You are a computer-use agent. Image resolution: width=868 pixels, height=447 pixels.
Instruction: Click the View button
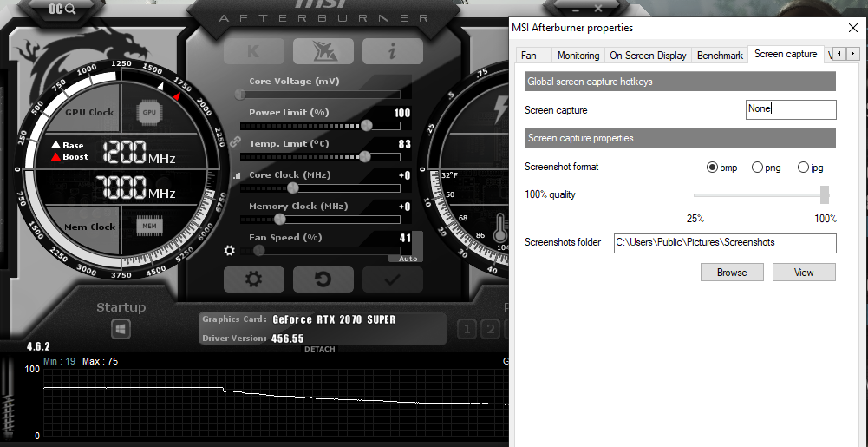804,273
